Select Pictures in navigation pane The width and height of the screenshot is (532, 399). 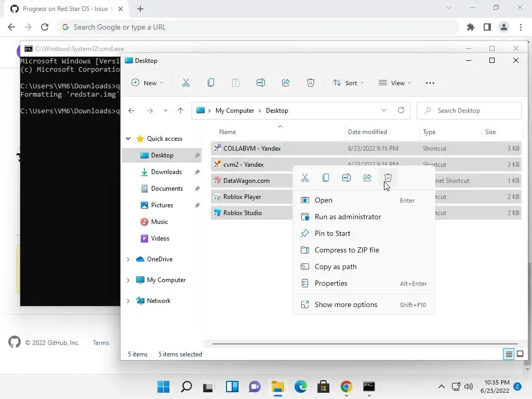click(x=162, y=205)
